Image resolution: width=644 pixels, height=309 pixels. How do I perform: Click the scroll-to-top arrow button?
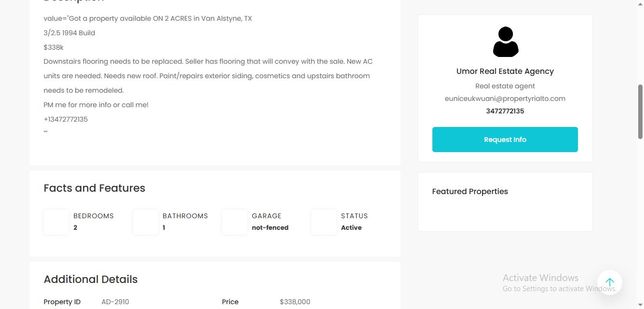coord(609,282)
